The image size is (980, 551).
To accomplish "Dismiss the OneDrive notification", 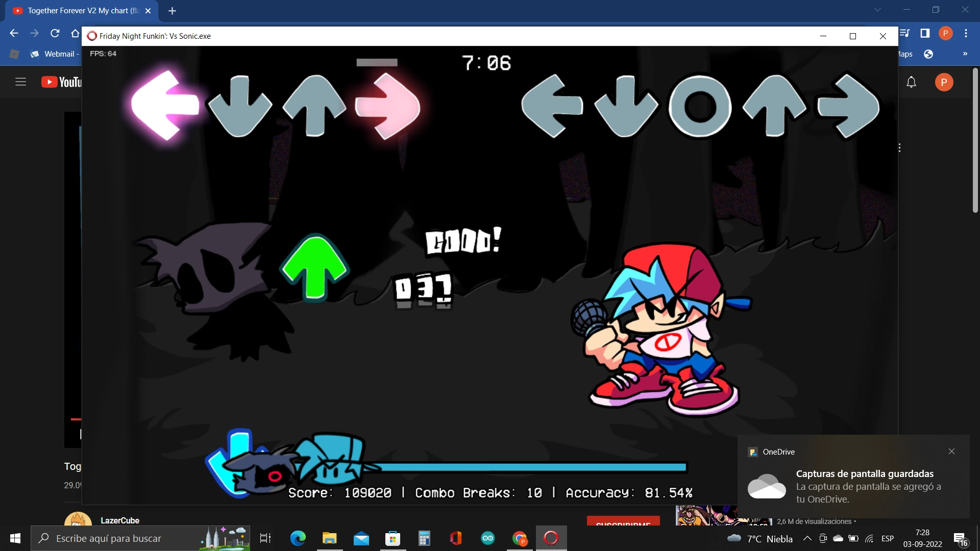I will tap(951, 452).
